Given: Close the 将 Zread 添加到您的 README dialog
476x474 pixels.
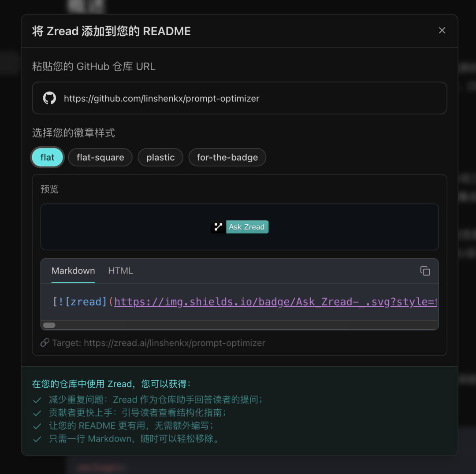Looking at the screenshot, I should [x=442, y=30].
